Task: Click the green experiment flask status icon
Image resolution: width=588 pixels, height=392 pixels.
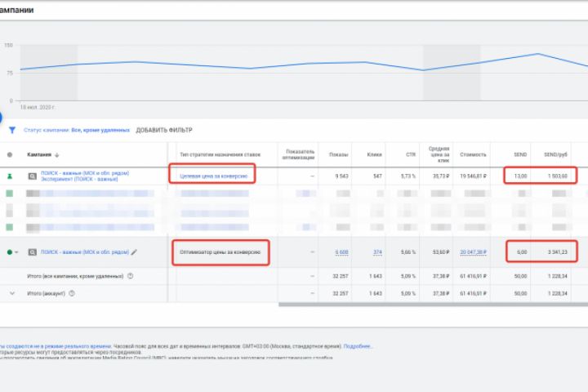Action: click(10, 176)
